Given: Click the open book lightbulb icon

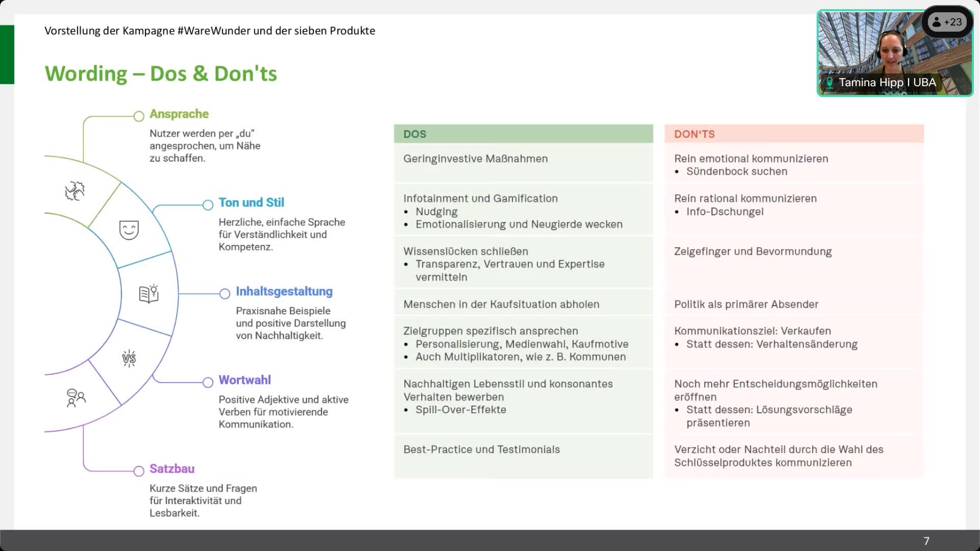Looking at the screenshot, I should click(149, 294).
